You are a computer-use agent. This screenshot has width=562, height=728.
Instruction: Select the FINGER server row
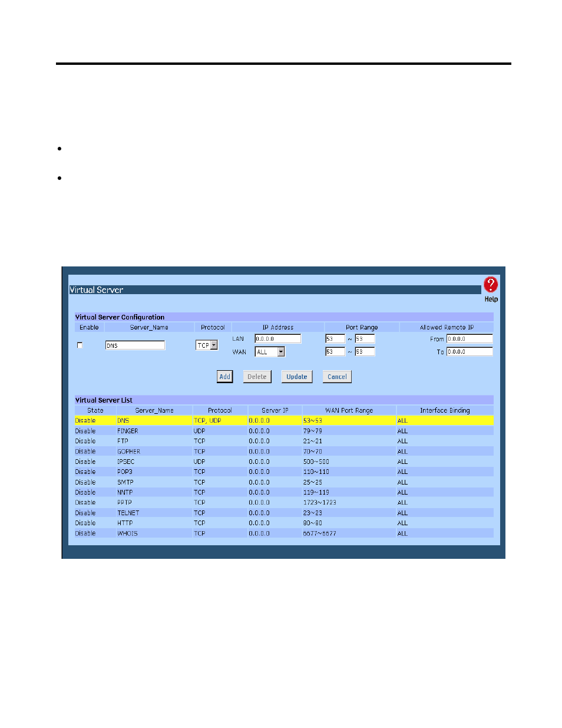point(284,431)
